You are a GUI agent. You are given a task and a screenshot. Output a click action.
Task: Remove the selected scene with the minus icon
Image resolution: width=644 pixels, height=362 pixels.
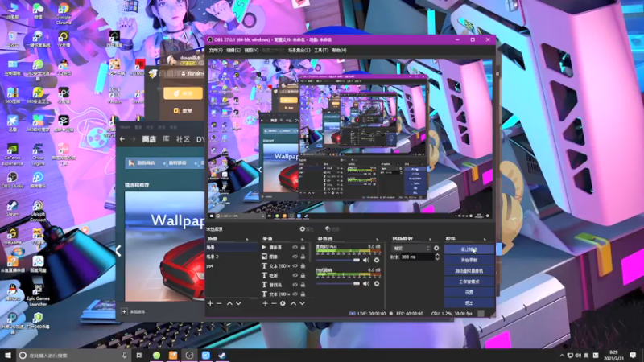tap(219, 303)
